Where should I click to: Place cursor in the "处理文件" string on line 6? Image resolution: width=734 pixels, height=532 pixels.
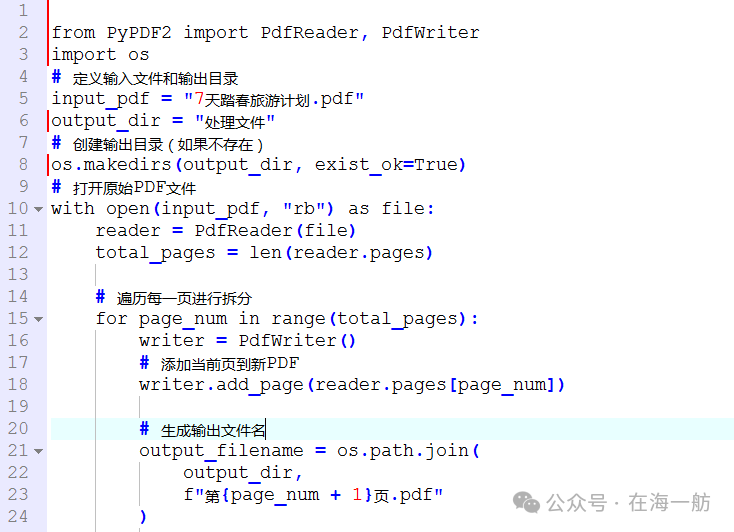[235, 121]
